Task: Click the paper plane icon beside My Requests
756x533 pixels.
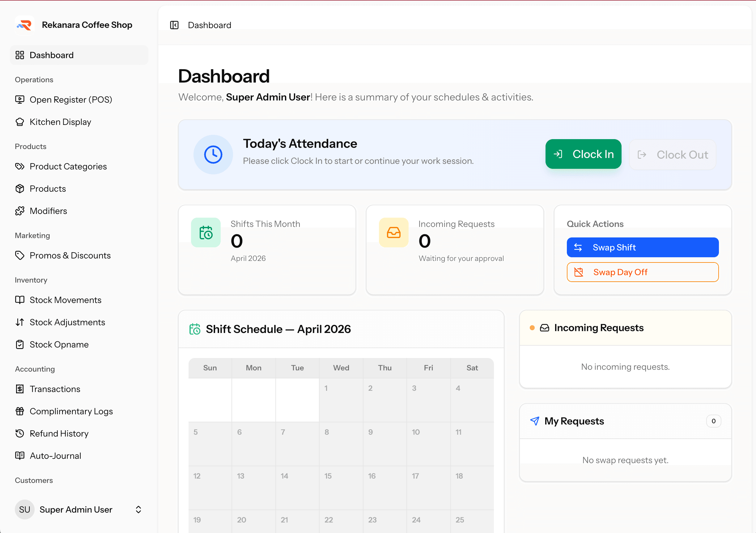Action: [x=535, y=421]
